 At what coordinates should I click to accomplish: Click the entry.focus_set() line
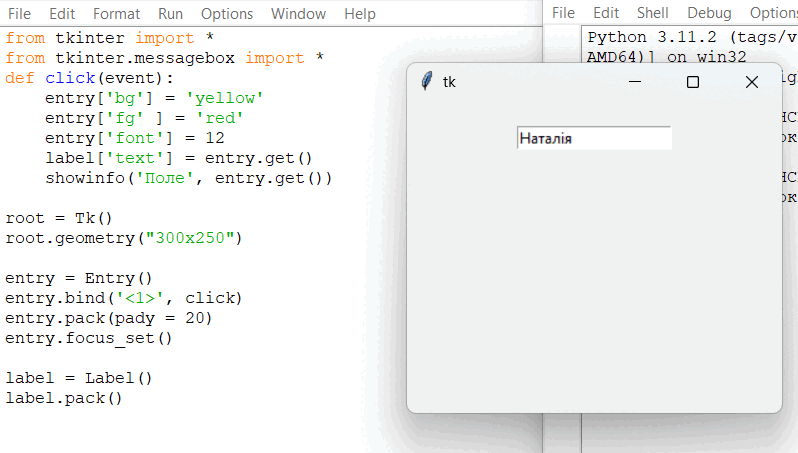pos(89,338)
